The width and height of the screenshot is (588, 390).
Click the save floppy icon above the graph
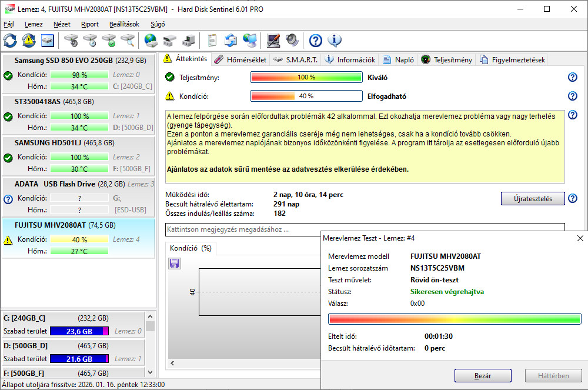pos(174,264)
